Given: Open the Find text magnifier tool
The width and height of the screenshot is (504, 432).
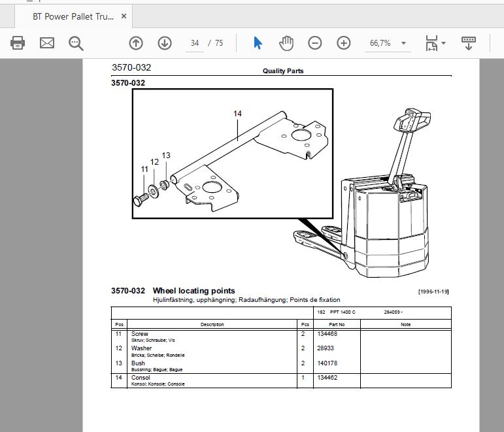Looking at the screenshot, I should point(76,43).
